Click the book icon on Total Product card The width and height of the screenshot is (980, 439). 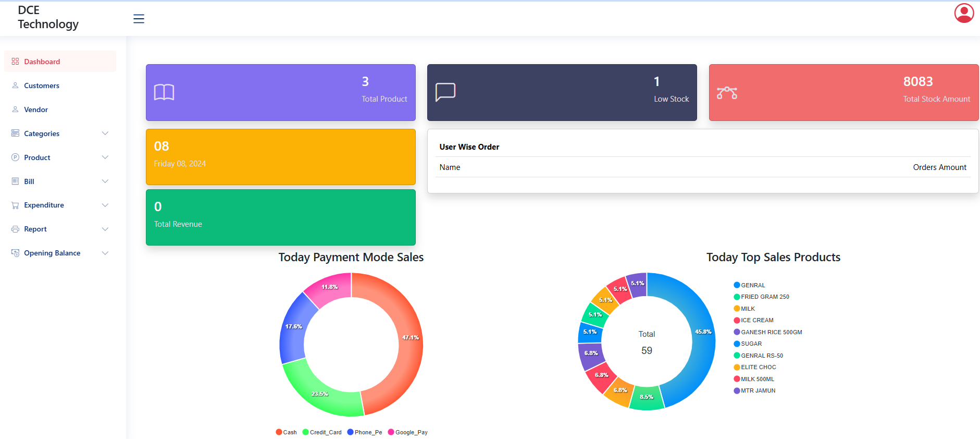164,92
